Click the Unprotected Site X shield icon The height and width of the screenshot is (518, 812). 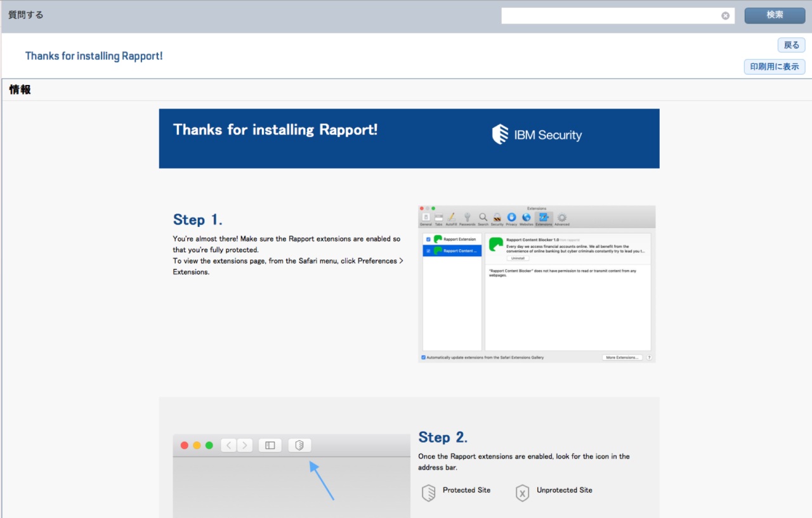point(522,493)
